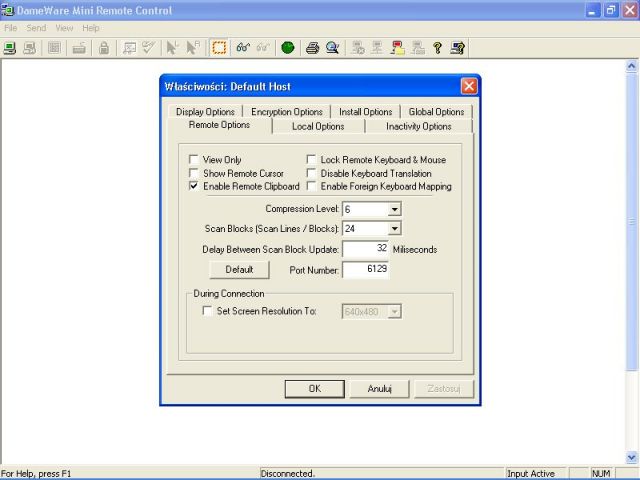Viewport: 640px width, 480px height.
Task: Click the dark eyeglasses view icon
Action: (243, 48)
